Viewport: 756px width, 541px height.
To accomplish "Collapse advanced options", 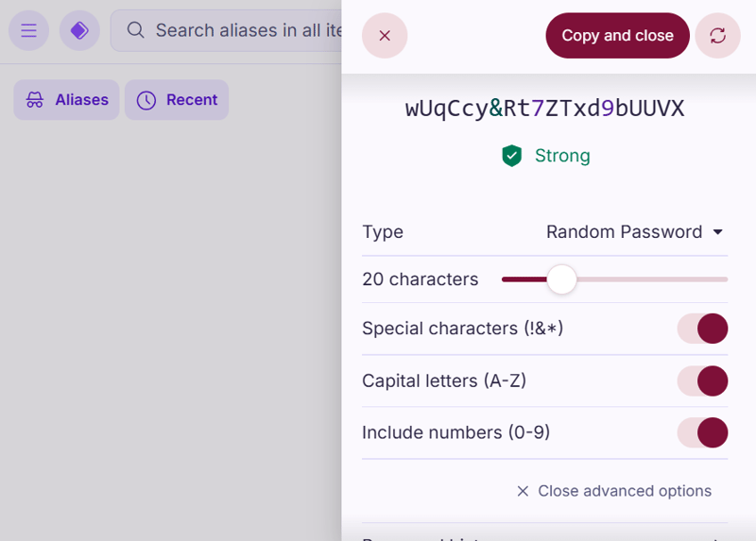I will tap(614, 491).
